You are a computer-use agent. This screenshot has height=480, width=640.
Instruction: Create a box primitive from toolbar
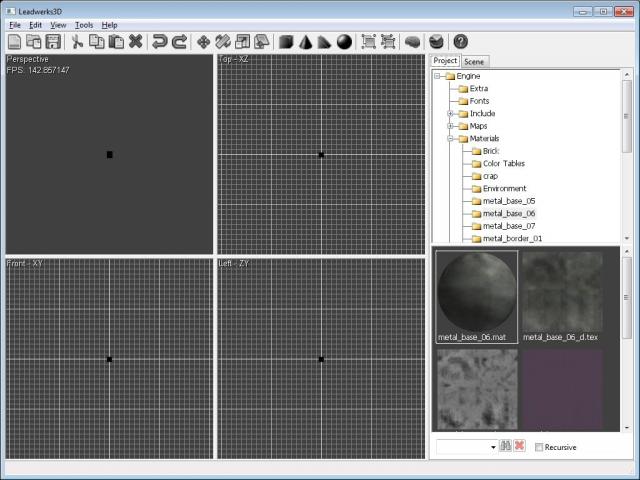coord(285,42)
